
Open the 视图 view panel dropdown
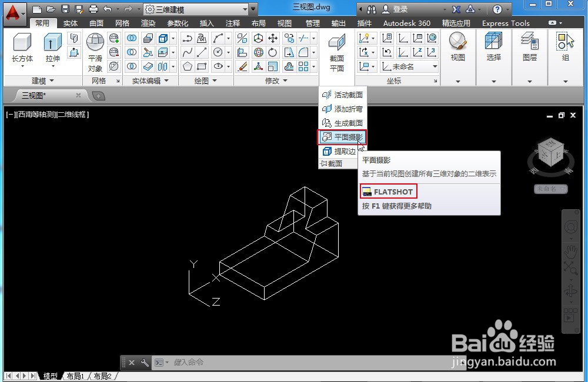point(458,81)
